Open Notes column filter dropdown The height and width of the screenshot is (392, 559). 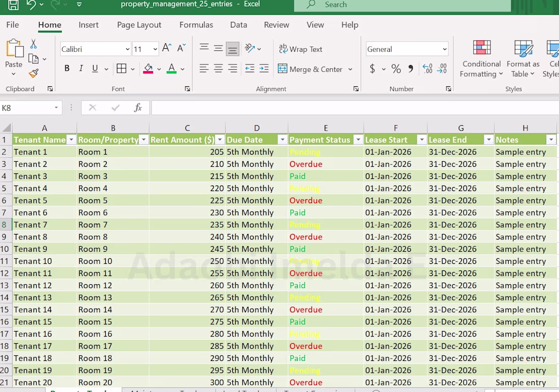[551, 140]
